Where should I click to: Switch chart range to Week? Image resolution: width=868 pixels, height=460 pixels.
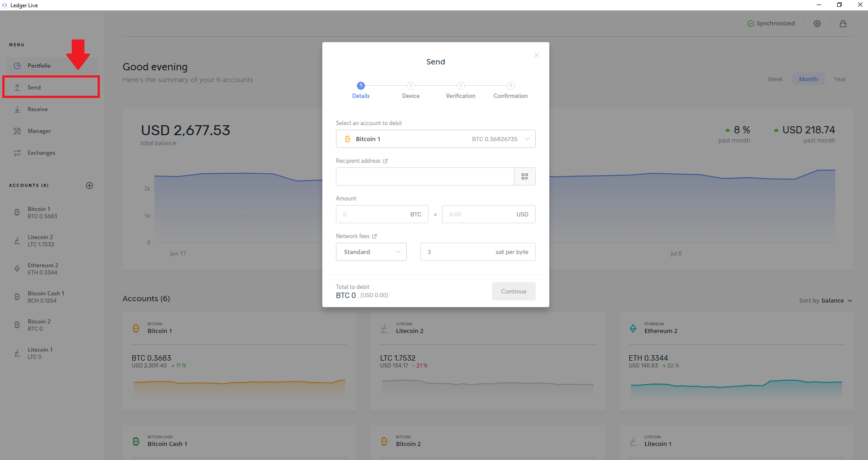pos(775,79)
